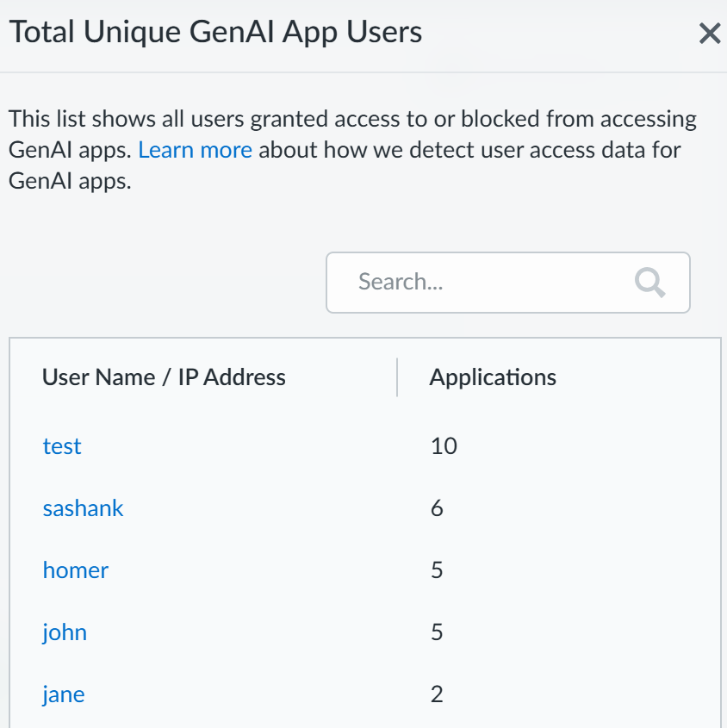
Task: Select the sashank user link
Action: coord(83,508)
